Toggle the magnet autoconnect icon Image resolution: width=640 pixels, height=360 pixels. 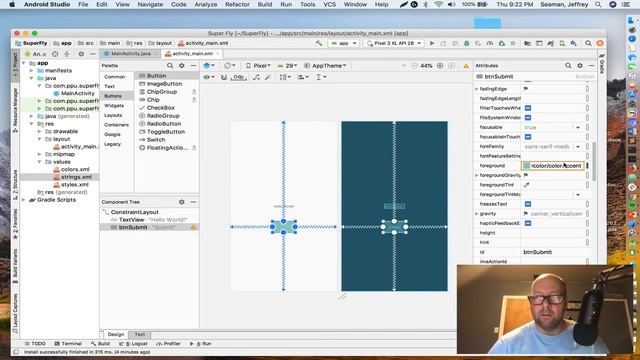pyautogui.click(x=224, y=77)
